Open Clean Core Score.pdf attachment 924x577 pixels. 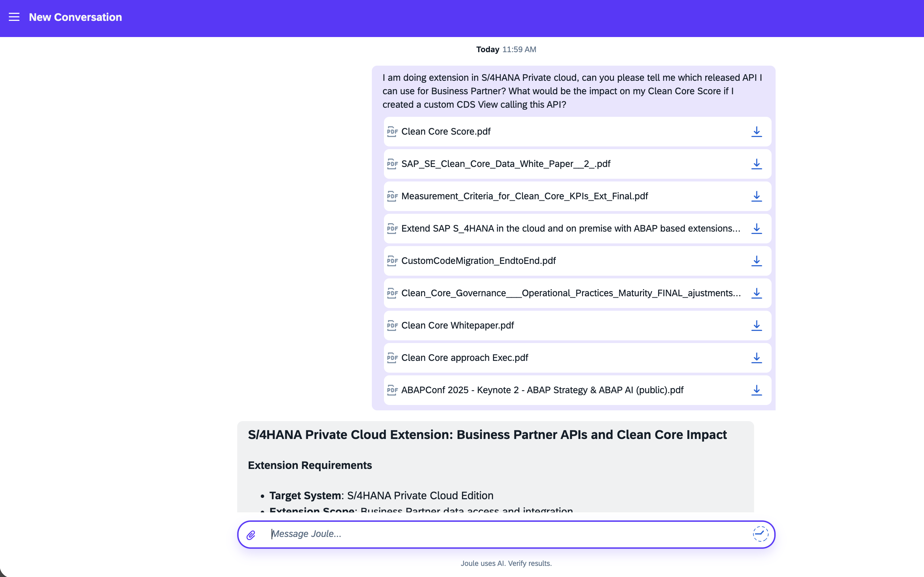[446, 132]
